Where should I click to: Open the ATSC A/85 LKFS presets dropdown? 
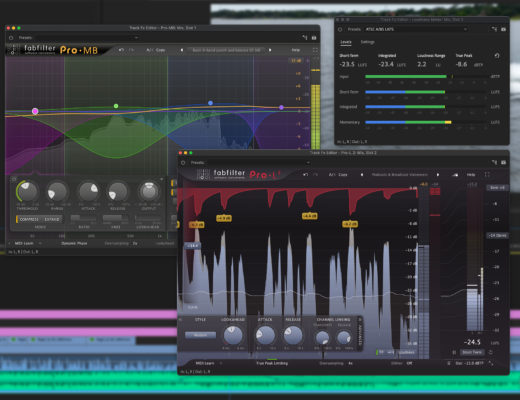click(416, 29)
